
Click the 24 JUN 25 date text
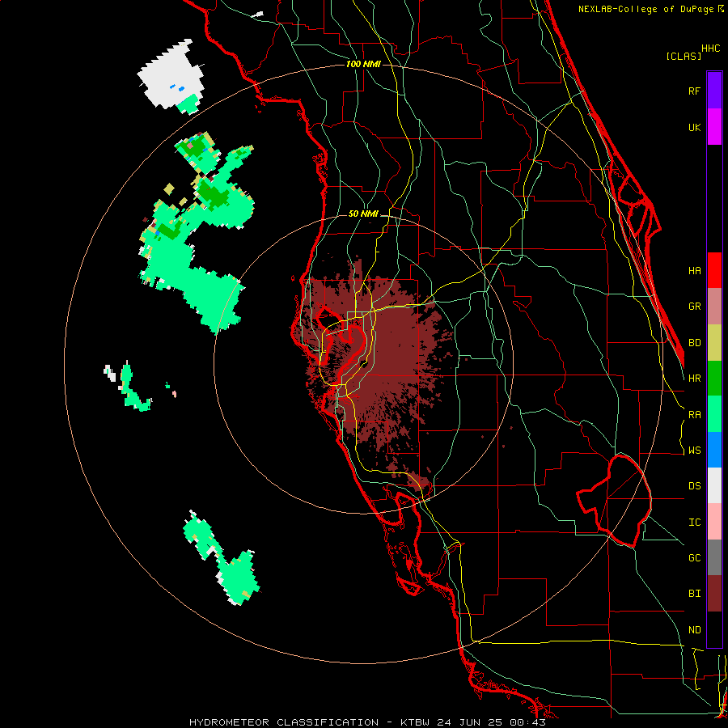coord(470,722)
